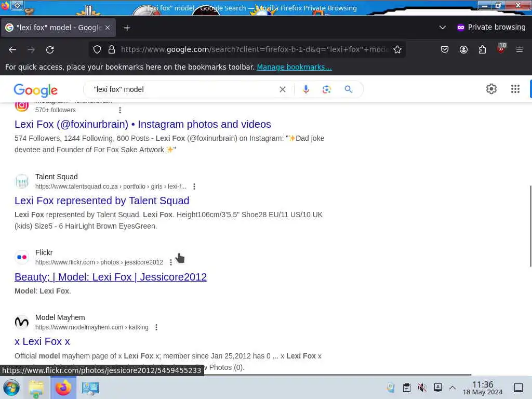Go to the Google logo homepage
Viewport: 532px width, 399px height.
point(36,90)
